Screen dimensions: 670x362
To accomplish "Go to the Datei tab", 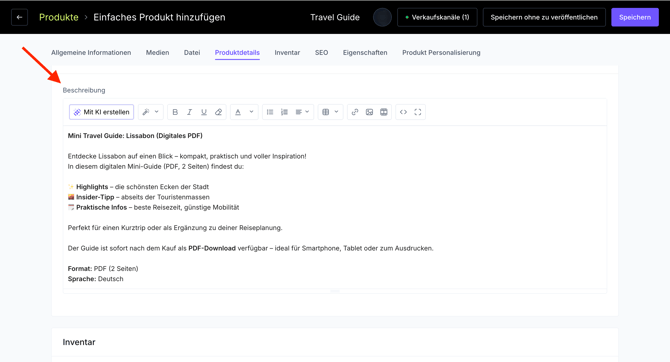I will (192, 53).
